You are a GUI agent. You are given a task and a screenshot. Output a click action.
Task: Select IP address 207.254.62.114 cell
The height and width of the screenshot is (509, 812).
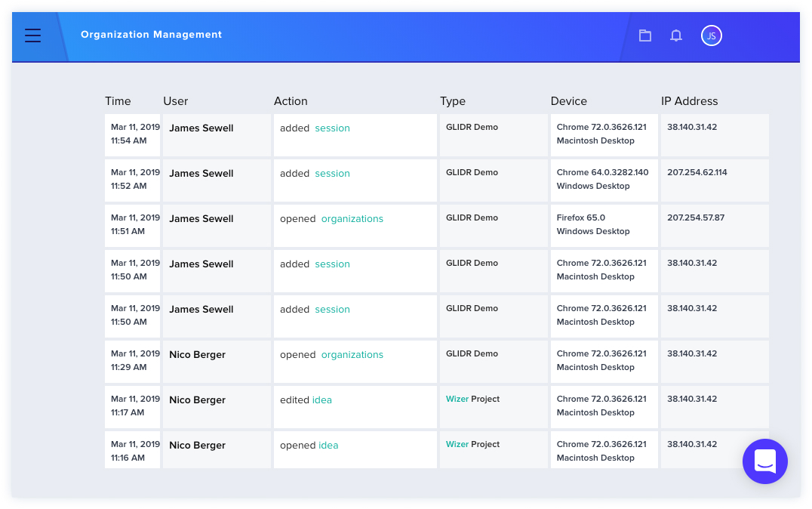click(715, 180)
